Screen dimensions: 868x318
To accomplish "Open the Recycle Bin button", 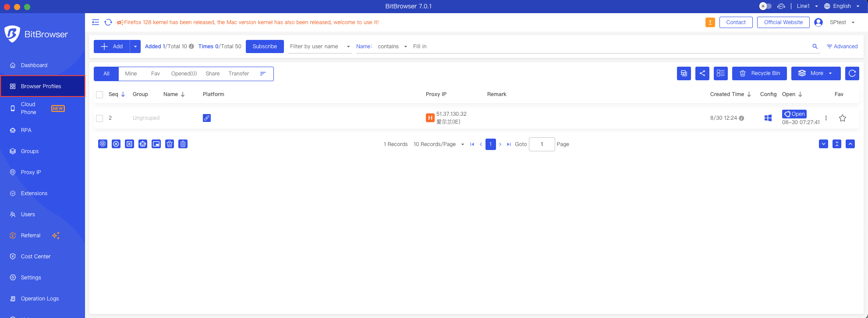I will (760, 73).
